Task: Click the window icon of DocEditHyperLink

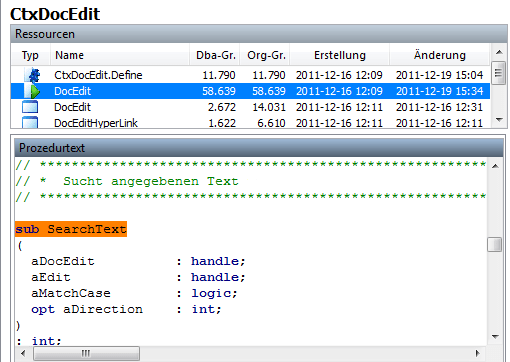Action: 30,122
